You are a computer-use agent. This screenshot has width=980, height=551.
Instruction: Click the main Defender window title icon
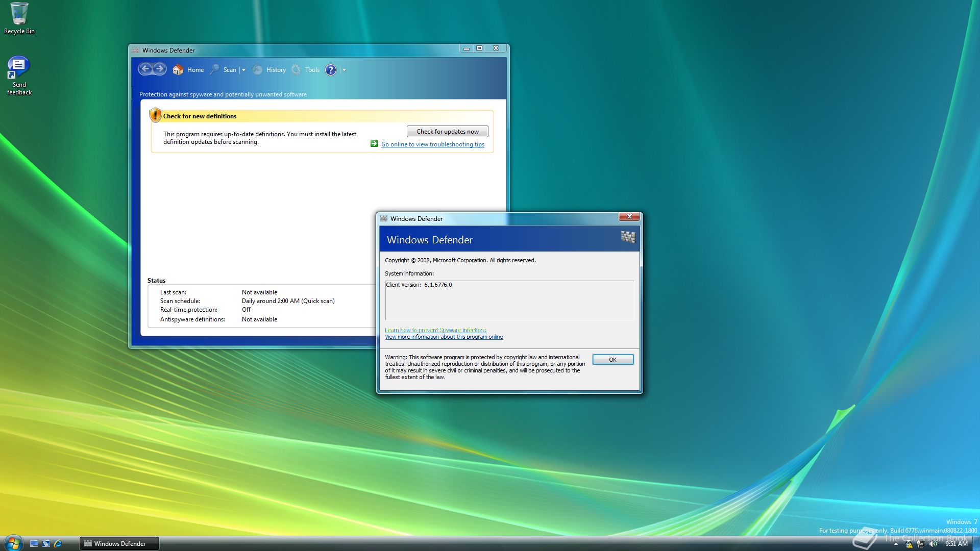tap(135, 50)
